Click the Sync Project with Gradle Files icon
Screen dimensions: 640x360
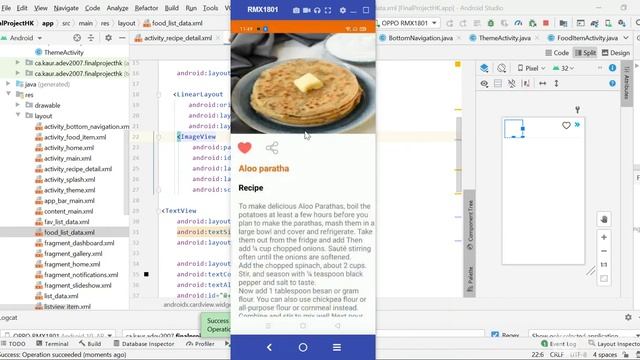pos(594,23)
